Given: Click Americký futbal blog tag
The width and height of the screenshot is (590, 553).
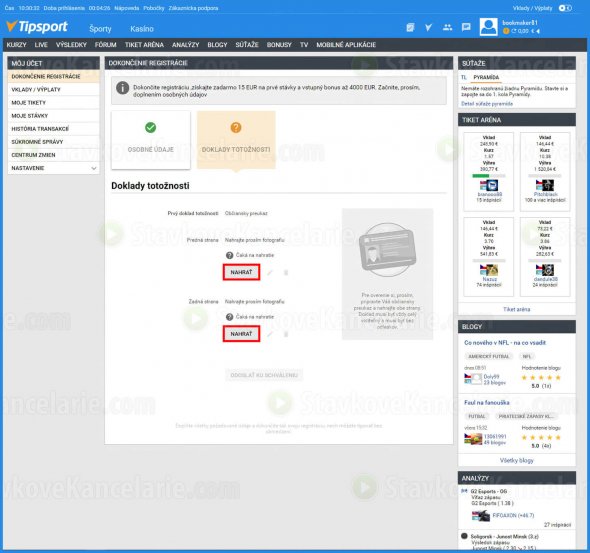Looking at the screenshot, I should pos(489,357).
